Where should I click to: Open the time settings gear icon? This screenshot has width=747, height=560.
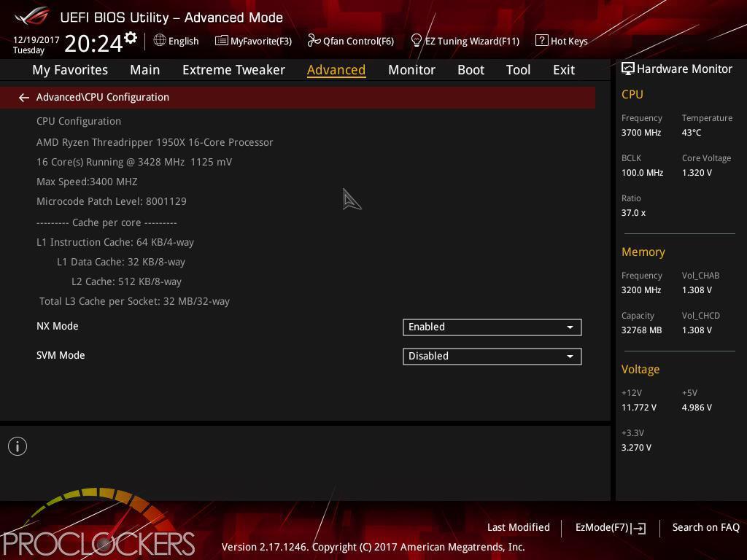pos(131,38)
